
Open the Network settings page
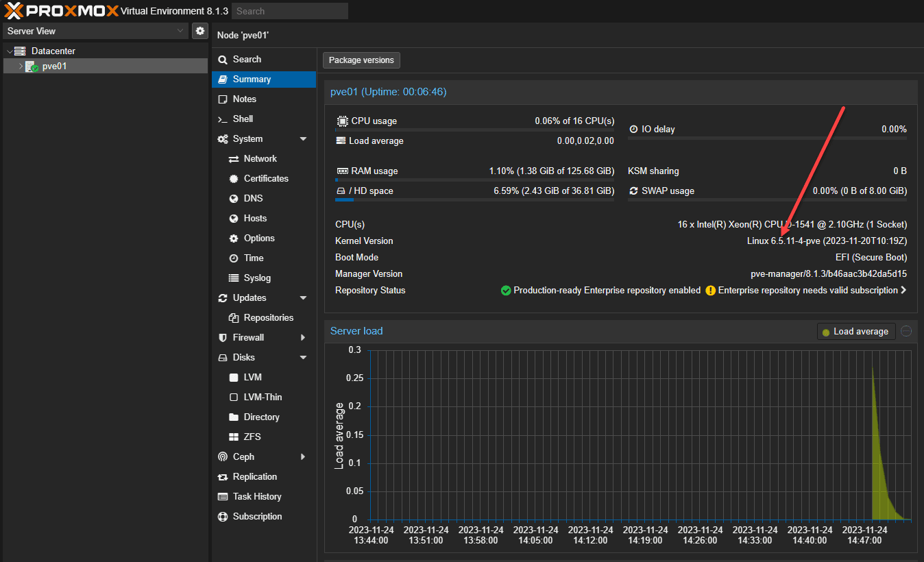point(260,159)
